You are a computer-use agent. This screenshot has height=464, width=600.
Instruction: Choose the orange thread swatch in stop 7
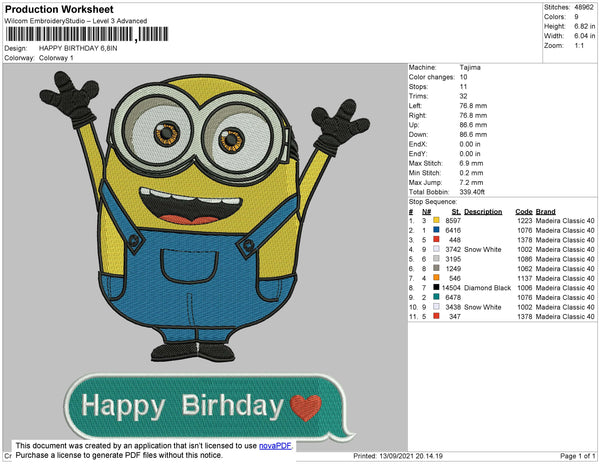pos(436,278)
